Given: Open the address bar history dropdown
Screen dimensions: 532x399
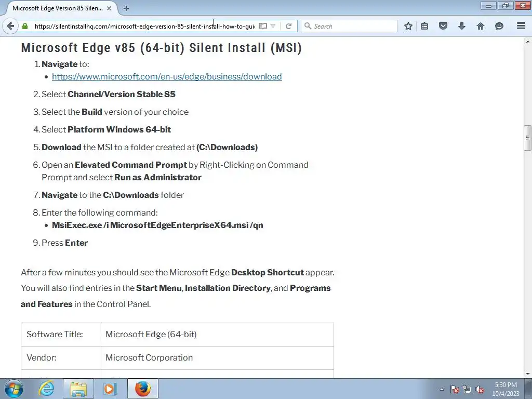Looking at the screenshot, I should click(x=273, y=26).
